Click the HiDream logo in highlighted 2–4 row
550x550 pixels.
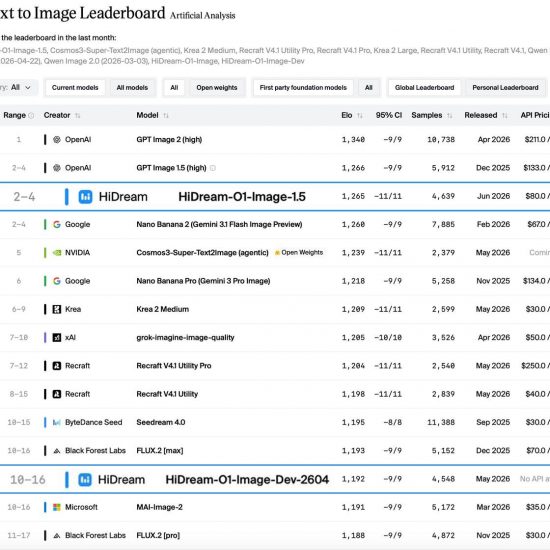pos(85,197)
